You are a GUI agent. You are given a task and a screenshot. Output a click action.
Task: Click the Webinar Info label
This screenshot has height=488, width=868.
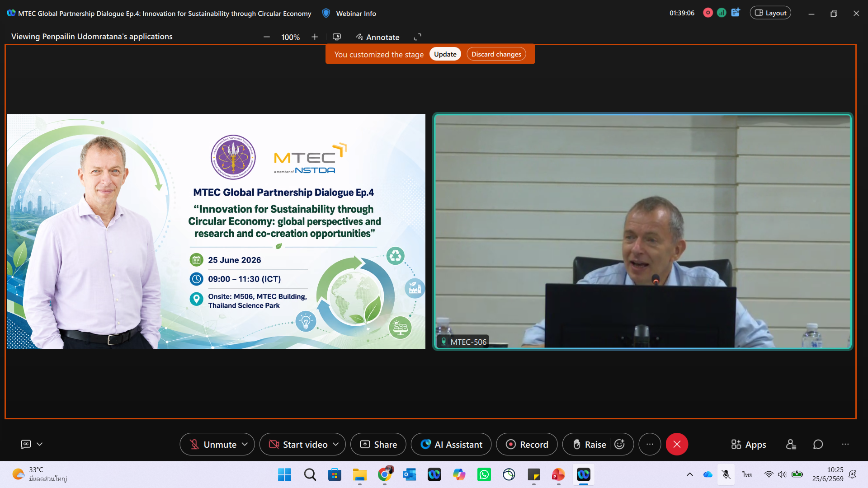coord(356,14)
